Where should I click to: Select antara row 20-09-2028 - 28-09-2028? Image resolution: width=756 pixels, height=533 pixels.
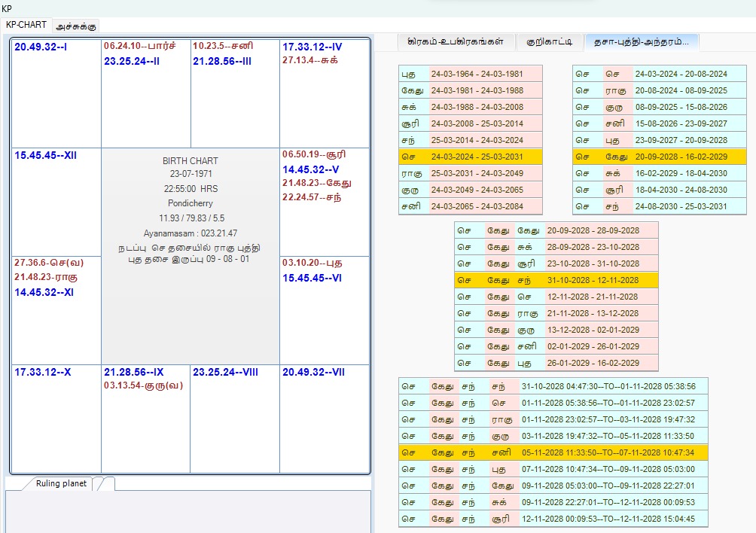click(556, 230)
